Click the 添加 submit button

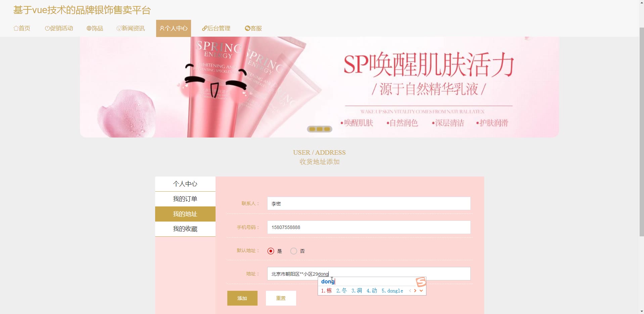(x=242, y=298)
